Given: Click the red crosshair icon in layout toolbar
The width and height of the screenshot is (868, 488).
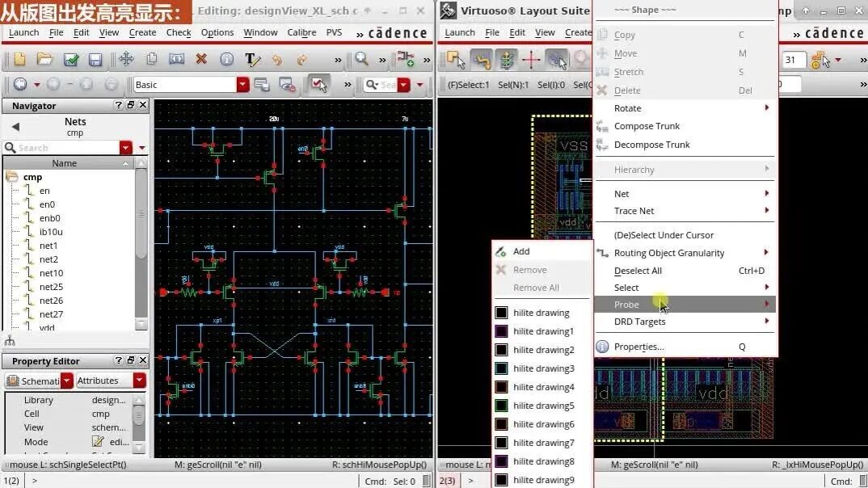Looking at the screenshot, I should point(531,59).
